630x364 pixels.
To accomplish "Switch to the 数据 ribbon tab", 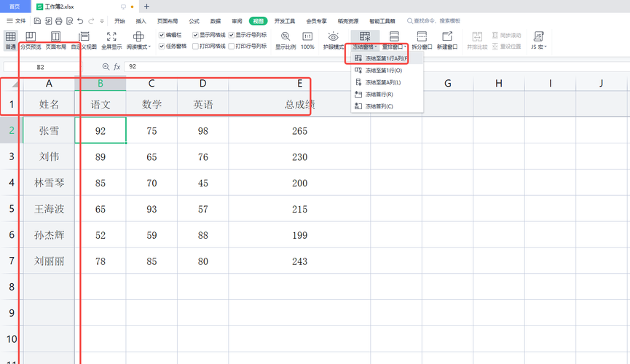I will (x=216, y=21).
